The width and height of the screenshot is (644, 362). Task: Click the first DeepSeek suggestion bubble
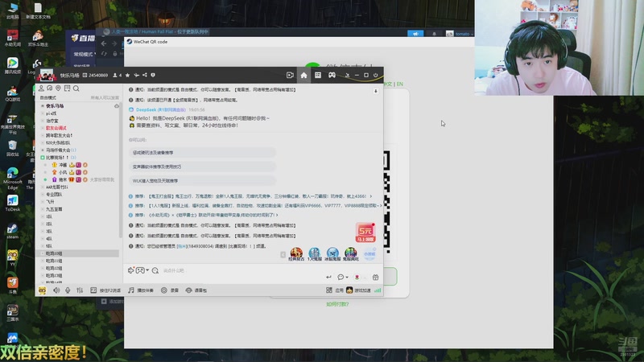point(202,153)
